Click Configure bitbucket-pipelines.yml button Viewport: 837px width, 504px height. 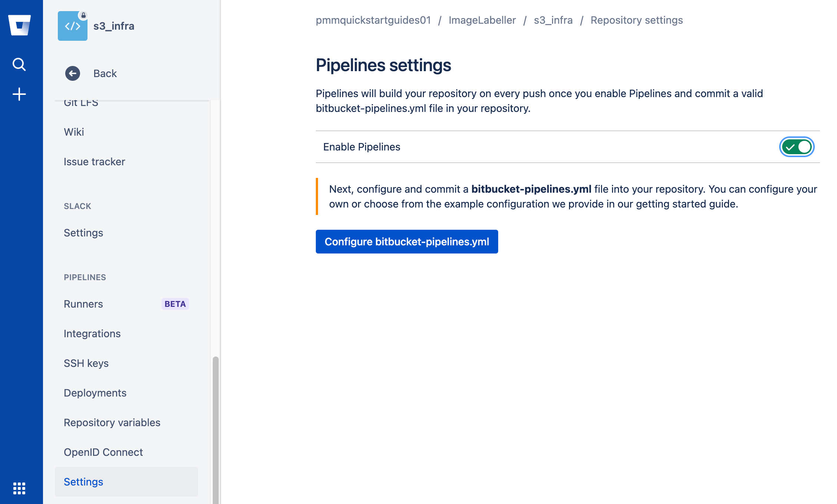407,241
